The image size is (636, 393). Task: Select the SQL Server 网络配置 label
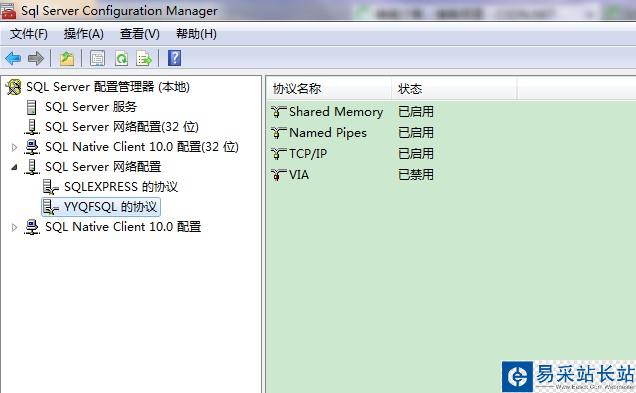(103, 167)
